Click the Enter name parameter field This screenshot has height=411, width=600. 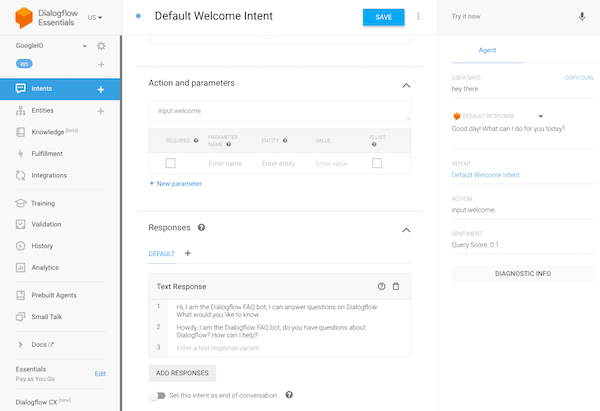tap(225, 163)
